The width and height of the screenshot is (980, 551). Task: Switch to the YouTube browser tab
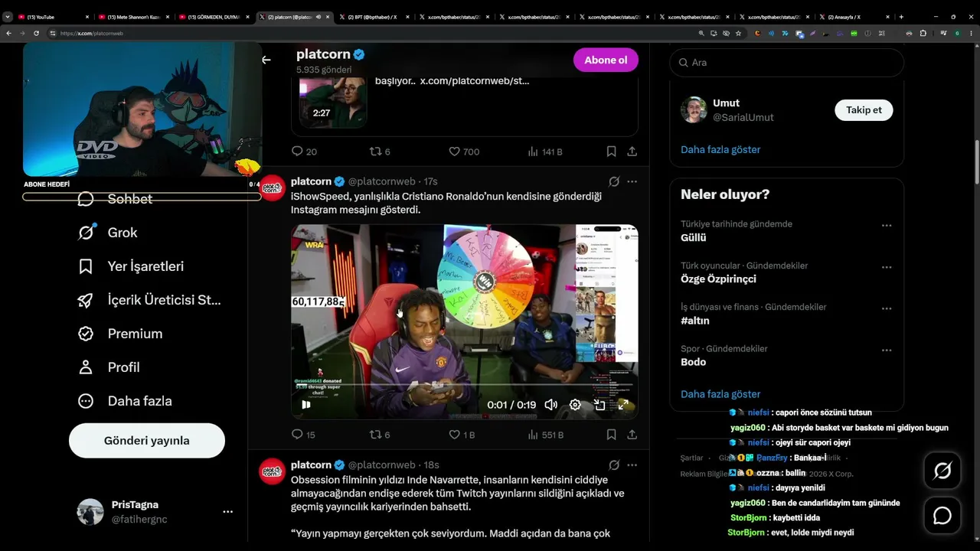coord(54,17)
